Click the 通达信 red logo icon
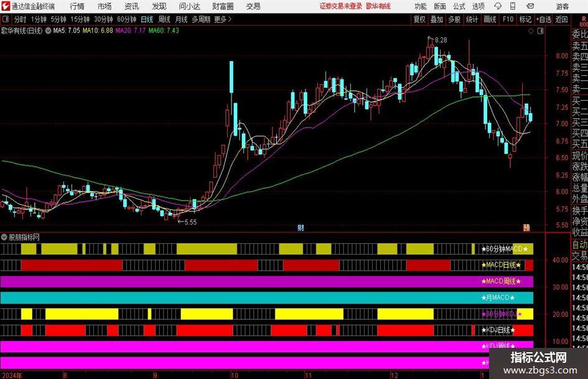The image size is (588, 379). click(6, 6)
